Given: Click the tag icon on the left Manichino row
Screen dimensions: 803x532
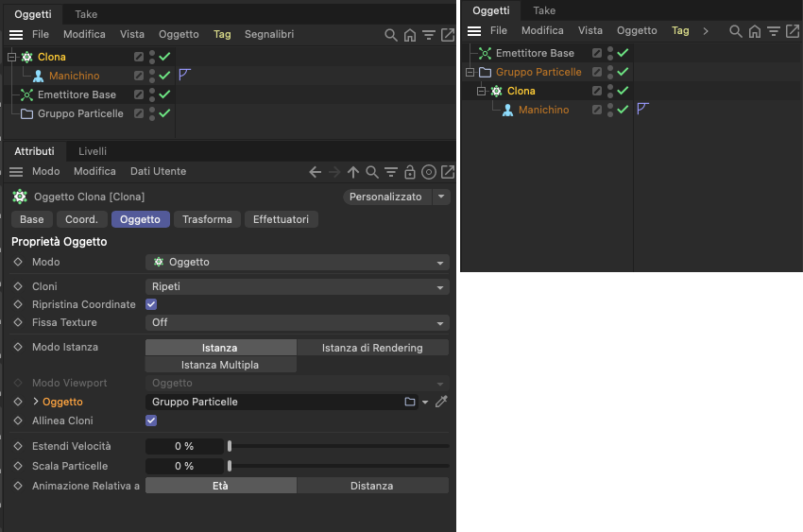Looking at the screenshot, I should click(x=185, y=75).
